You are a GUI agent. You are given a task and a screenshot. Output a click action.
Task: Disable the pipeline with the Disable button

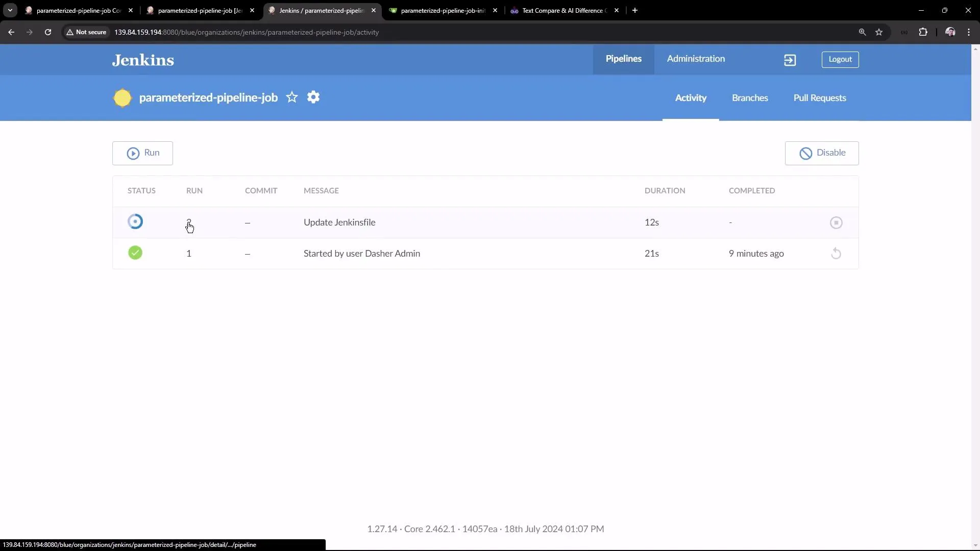point(822,153)
